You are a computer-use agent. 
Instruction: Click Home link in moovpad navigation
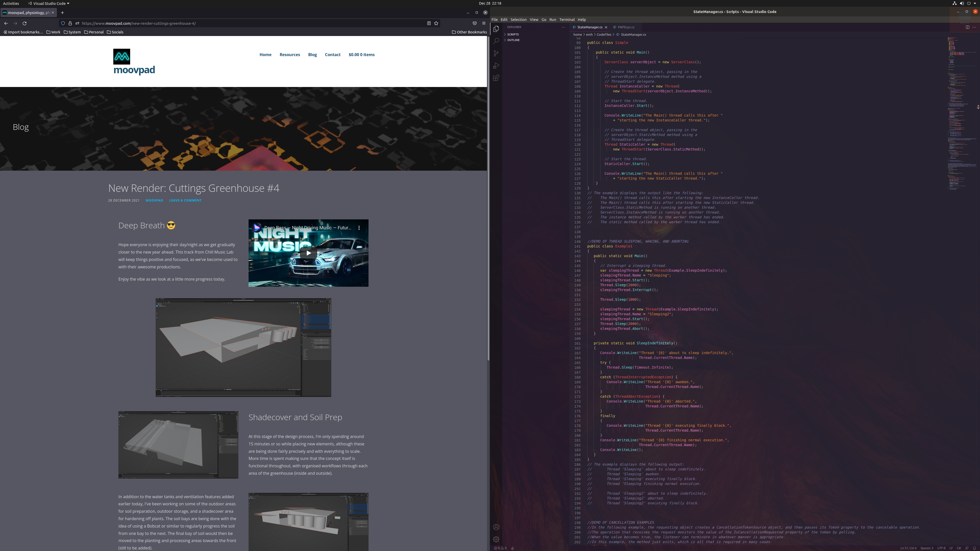(265, 54)
